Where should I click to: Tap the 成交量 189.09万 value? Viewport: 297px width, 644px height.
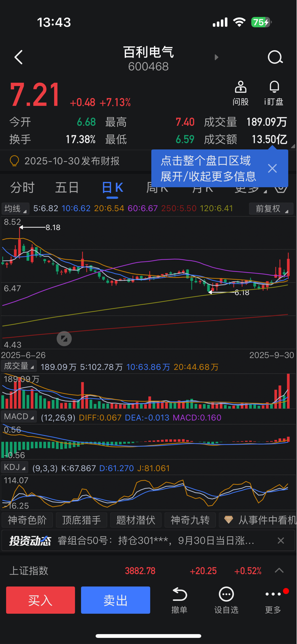pos(266,122)
